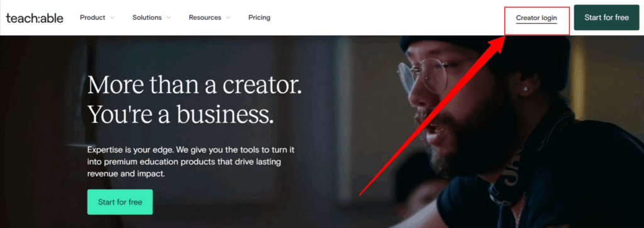The width and height of the screenshot is (644, 228).
Task: Expand the Solutions chevron arrow
Action: point(169,18)
